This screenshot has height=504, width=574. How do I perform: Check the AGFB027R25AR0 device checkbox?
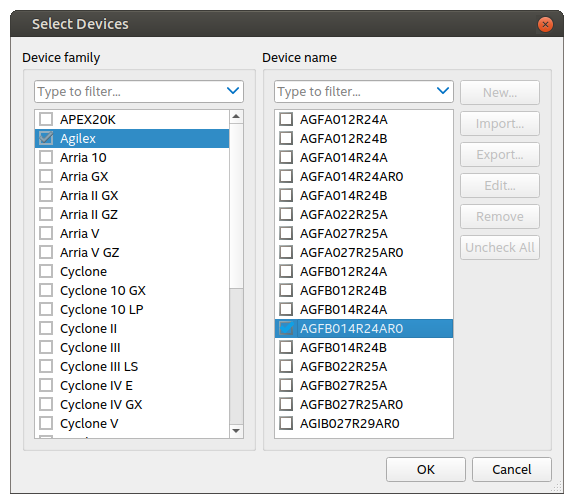pyautogui.click(x=286, y=404)
